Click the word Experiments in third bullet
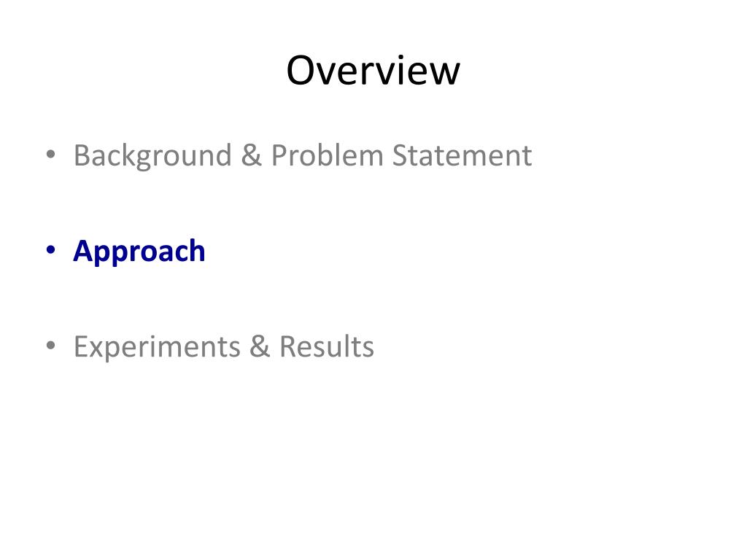This screenshot has width=747, height=560. 157,347
